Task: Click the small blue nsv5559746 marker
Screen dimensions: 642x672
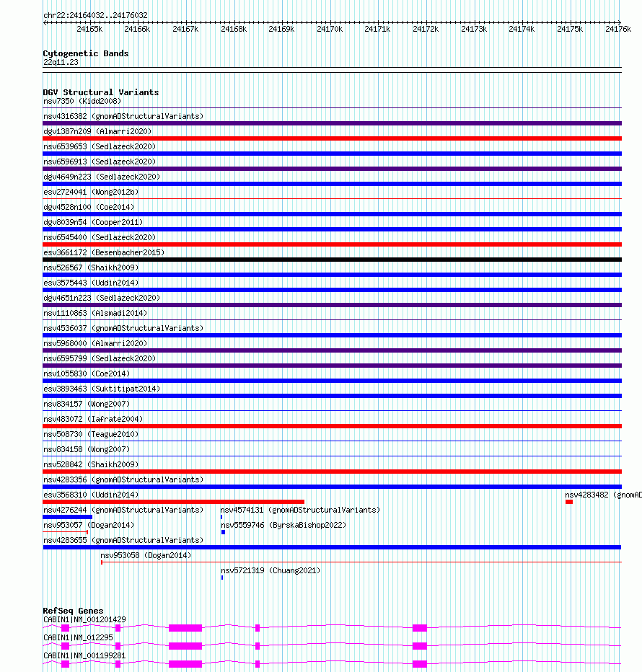Action: point(223,532)
